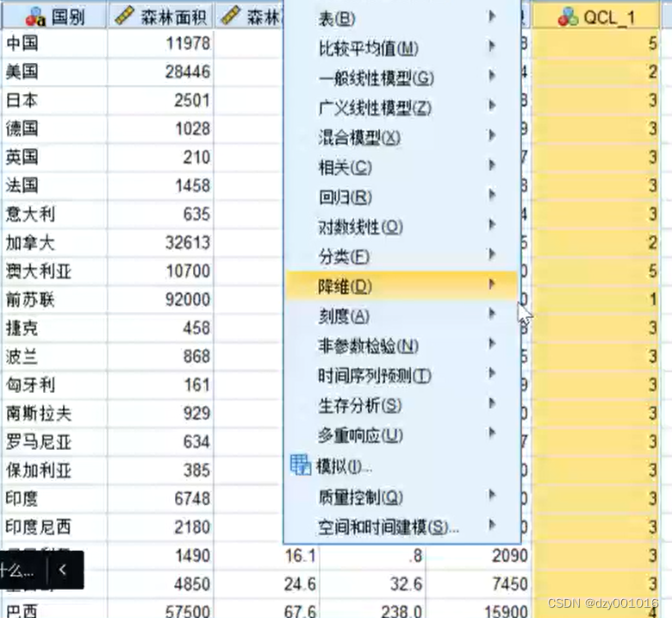The height and width of the screenshot is (618, 672).
Task: Select the cell 加拿大
Action: pos(54,243)
